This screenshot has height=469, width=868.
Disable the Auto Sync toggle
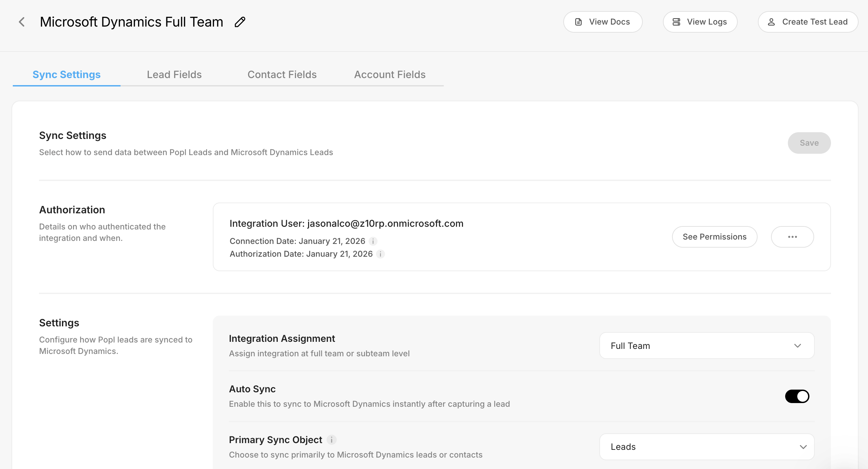[x=797, y=396]
